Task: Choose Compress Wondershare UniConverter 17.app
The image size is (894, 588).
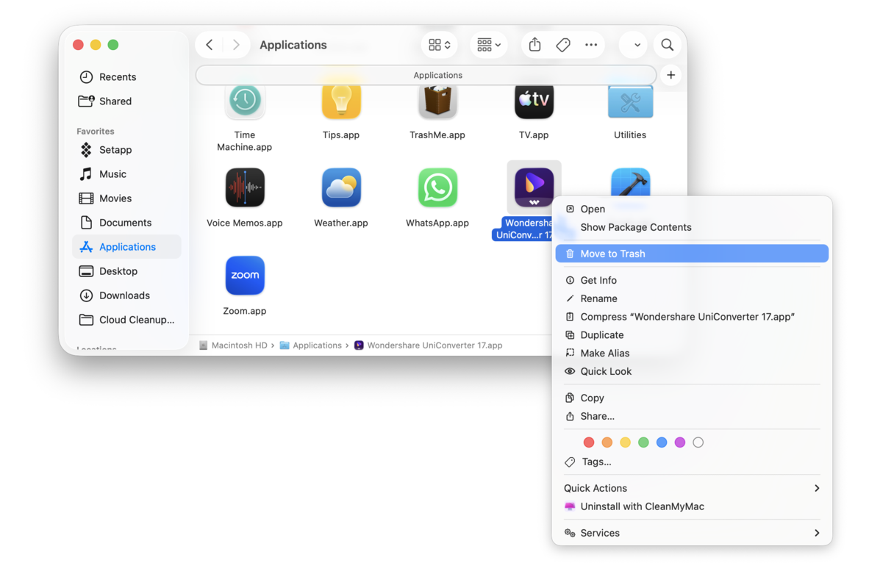Action: click(x=692, y=317)
